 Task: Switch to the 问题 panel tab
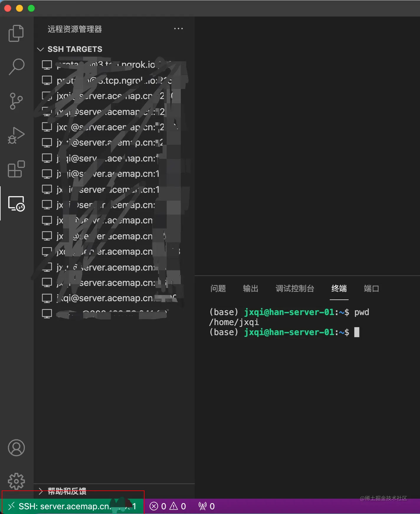point(218,288)
